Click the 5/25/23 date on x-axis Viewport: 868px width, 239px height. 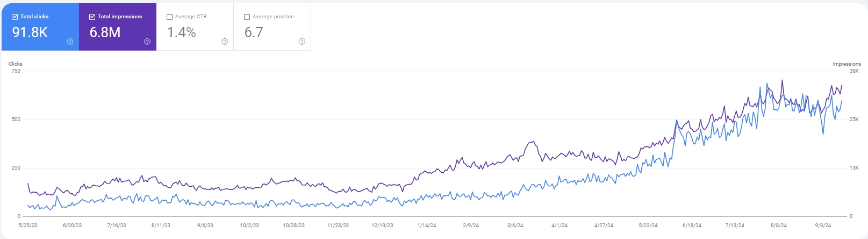tap(28, 226)
